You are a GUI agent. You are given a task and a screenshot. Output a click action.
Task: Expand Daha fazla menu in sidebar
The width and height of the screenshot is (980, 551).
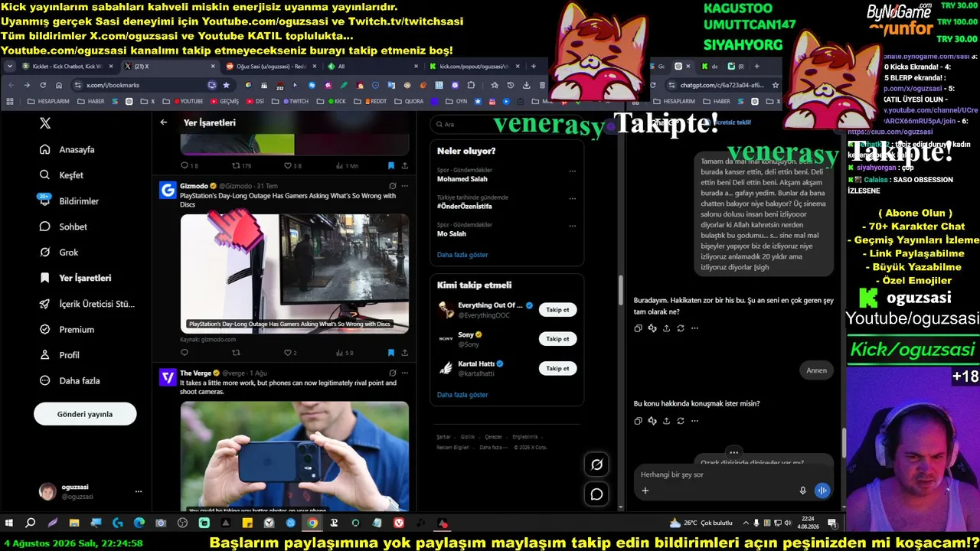pos(70,380)
